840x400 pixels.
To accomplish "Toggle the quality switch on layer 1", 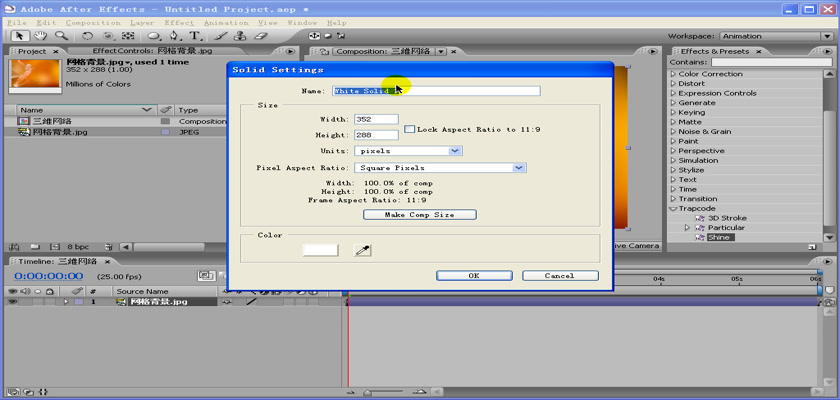I will point(251,302).
